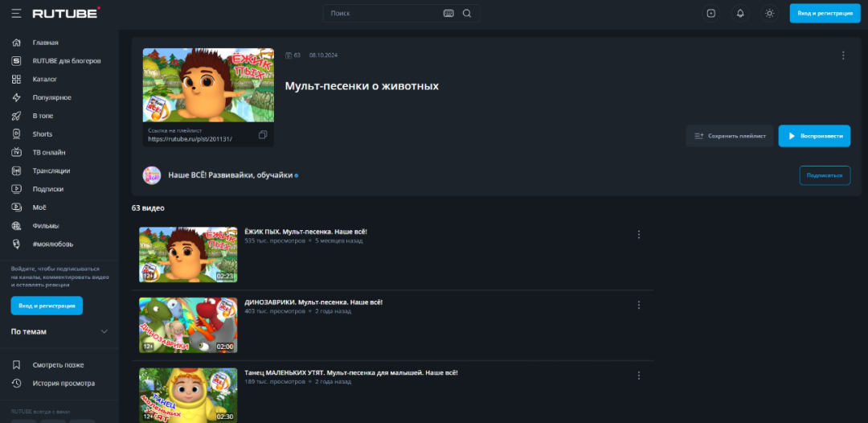Image resolution: width=868 pixels, height=423 pixels.
Task: Click the RUTUBE logo
Action: click(x=66, y=13)
